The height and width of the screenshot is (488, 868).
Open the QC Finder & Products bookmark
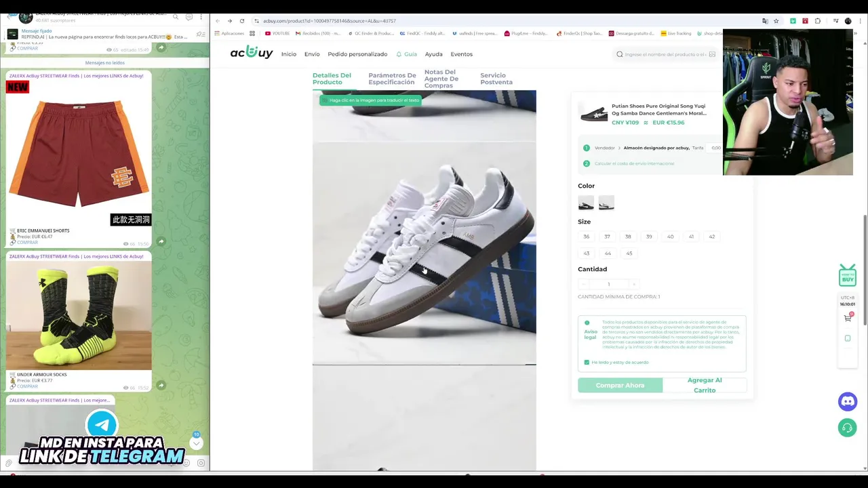pyautogui.click(x=370, y=33)
